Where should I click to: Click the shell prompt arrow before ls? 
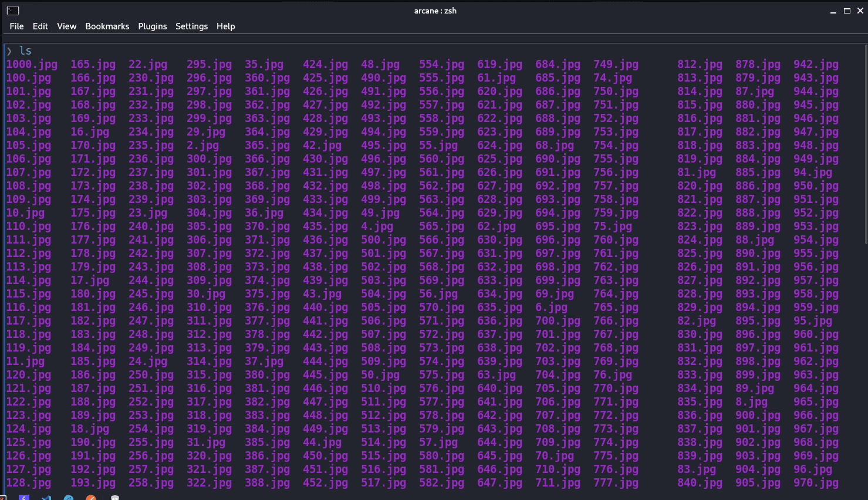click(9, 51)
